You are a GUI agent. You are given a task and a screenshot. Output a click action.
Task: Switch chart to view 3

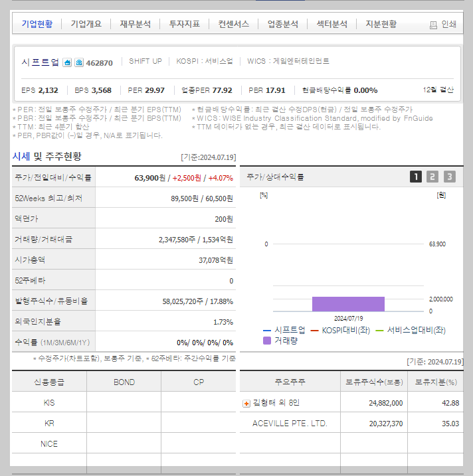[x=449, y=177]
